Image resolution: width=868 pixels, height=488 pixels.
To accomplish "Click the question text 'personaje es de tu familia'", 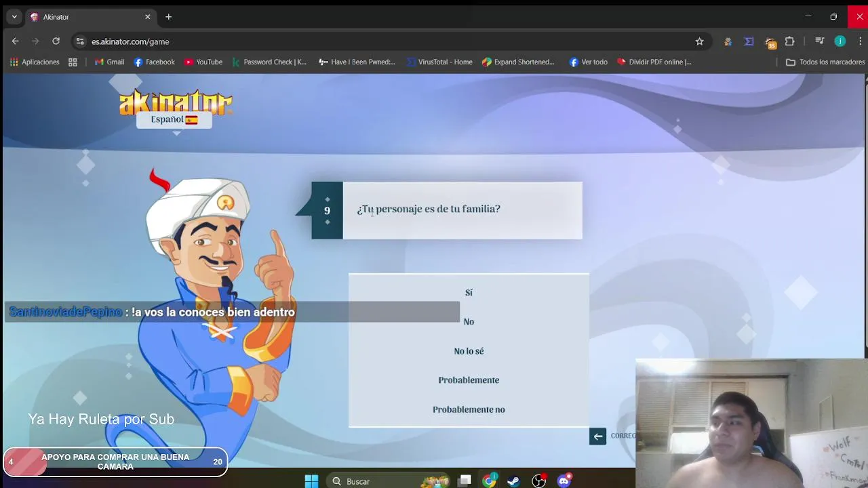I will [438, 209].
